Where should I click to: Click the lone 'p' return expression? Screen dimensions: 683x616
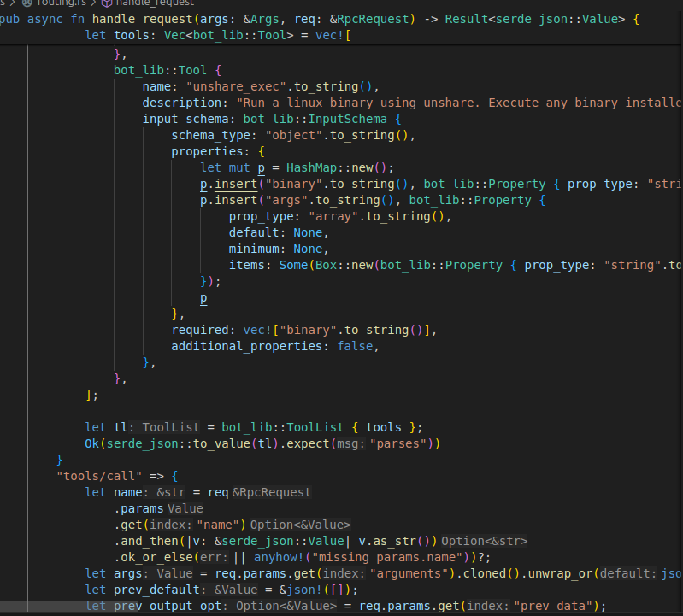[x=203, y=299]
